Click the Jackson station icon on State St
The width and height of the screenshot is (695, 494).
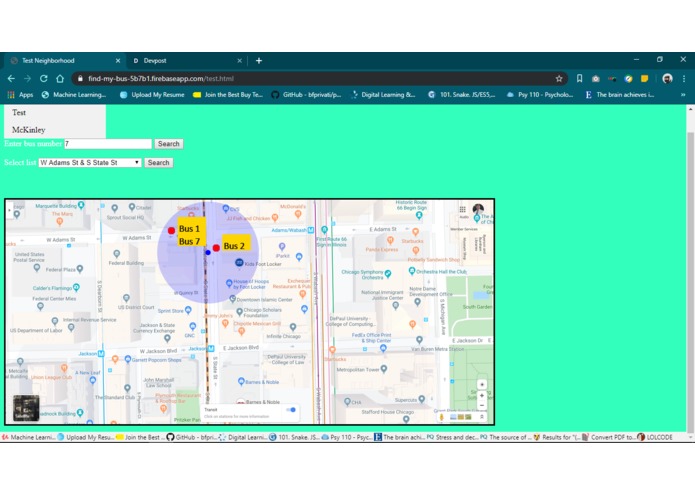tap(211, 348)
